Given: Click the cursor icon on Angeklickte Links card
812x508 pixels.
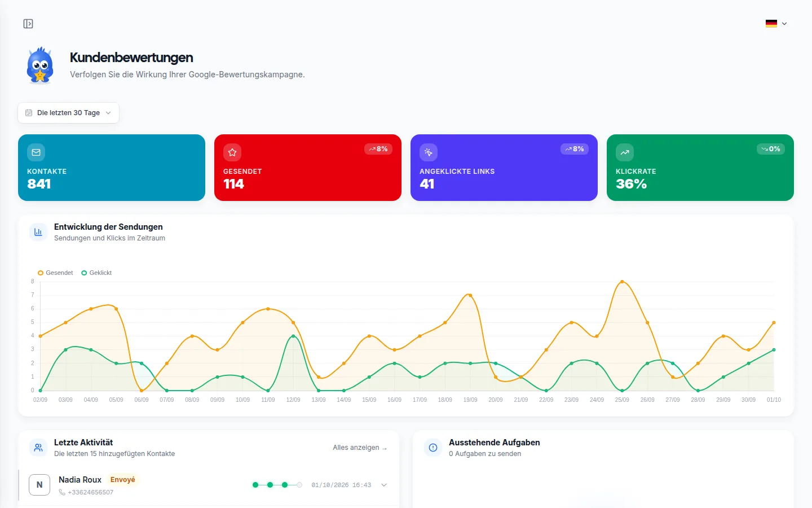Looking at the screenshot, I should click(429, 152).
